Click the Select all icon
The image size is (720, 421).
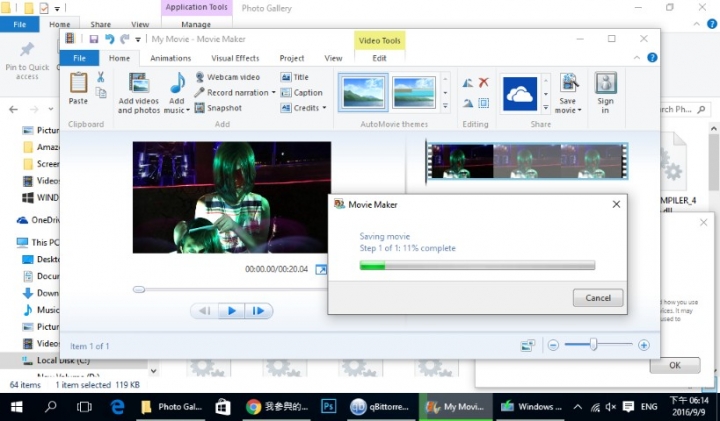tap(484, 103)
